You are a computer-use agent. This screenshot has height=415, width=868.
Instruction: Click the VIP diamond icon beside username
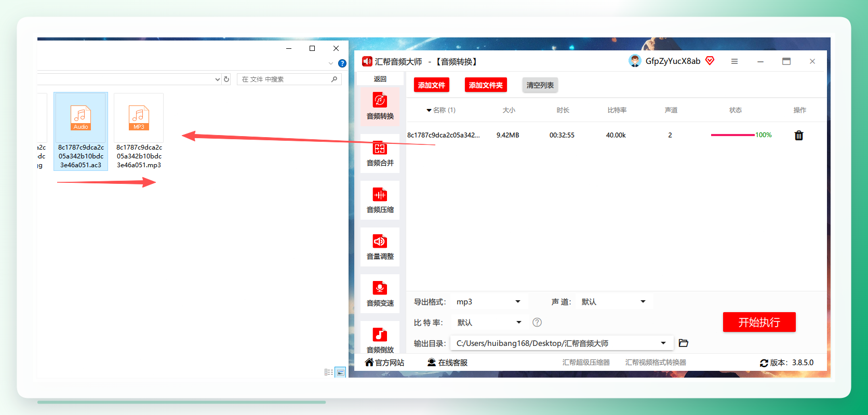(x=710, y=61)
